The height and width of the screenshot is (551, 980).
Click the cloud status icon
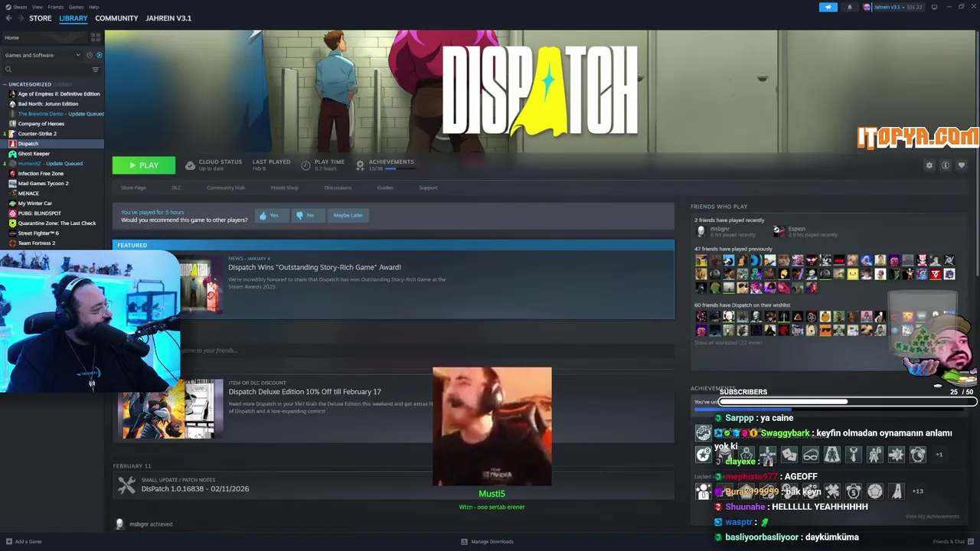pyautogui.click(x=190, y=165)
